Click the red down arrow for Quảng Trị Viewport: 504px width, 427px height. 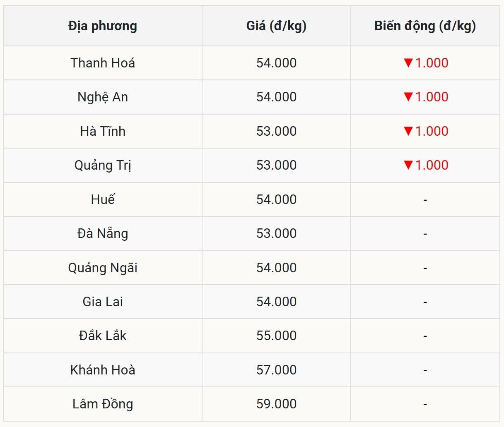coord(408,165)
